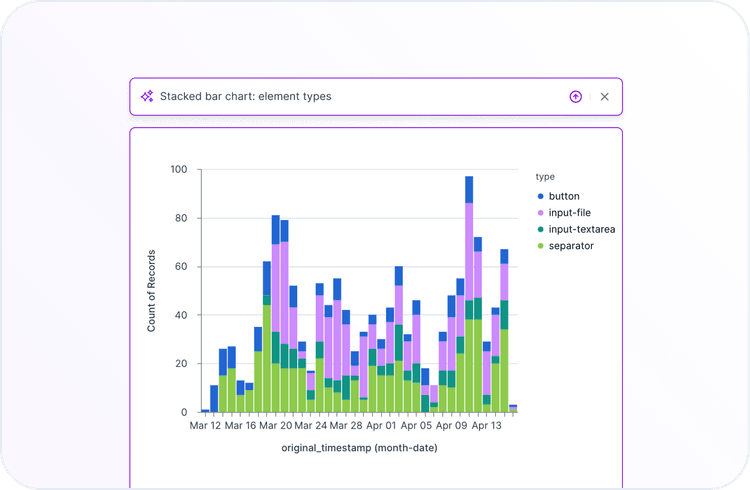Close the prompt bar with the X

click(x=605, y=97)
